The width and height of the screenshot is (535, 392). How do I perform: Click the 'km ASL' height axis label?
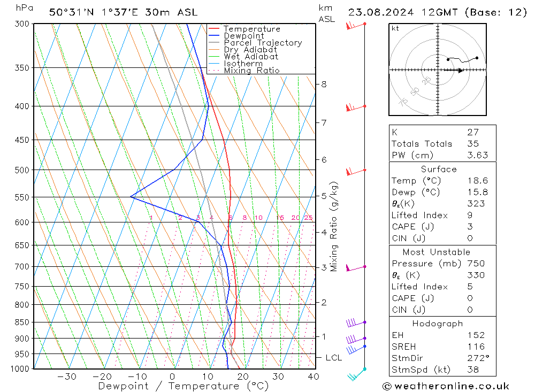pos(326,14)
